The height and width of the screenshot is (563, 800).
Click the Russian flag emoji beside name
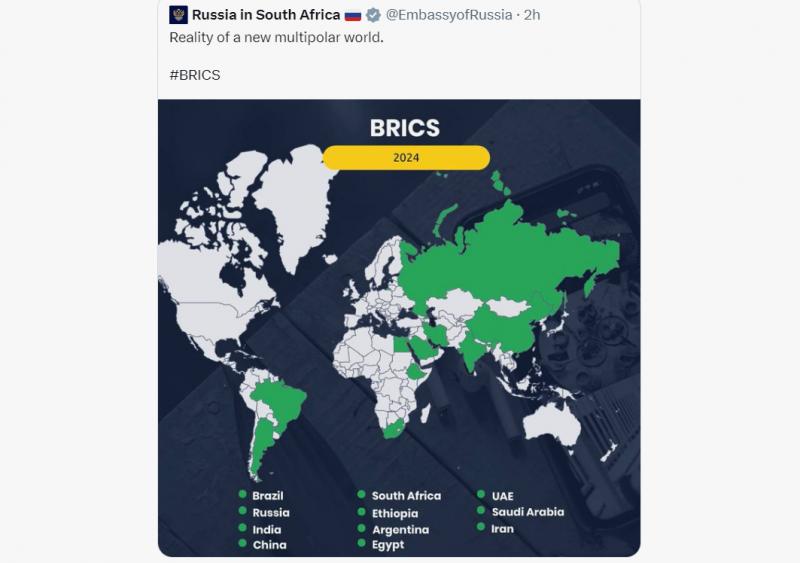(353, 15)
